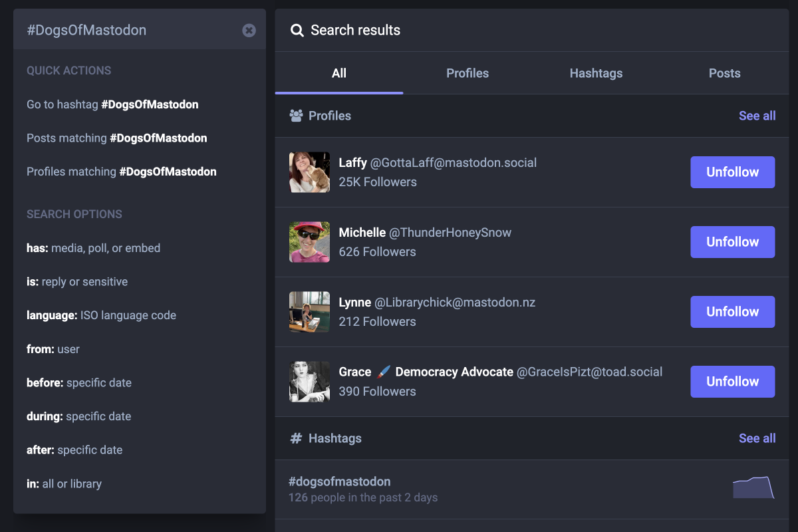
Task: Unfollow Laffy @GottaLaff
Action: coord(733,172)
